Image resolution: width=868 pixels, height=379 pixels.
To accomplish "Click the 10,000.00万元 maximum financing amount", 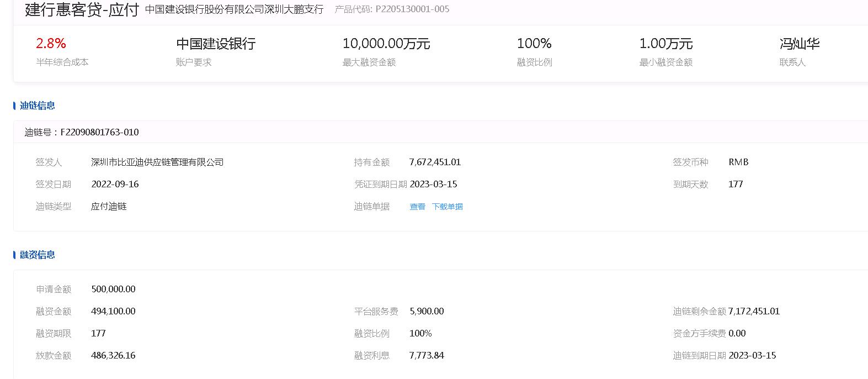I will 386,44.
